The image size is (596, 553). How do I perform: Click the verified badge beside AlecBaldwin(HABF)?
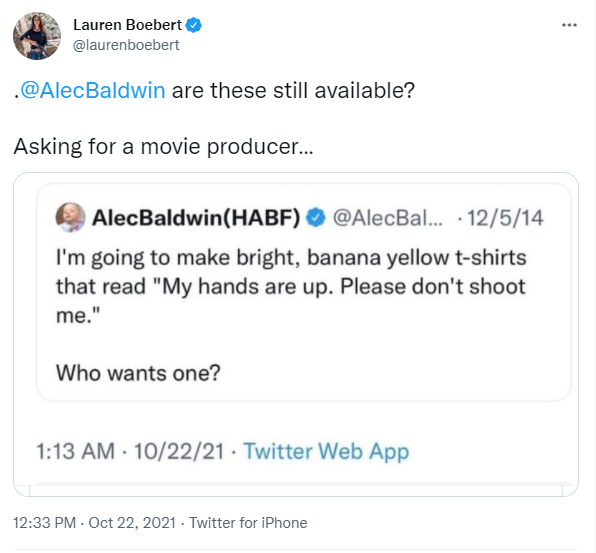click(x=316, y=218)
